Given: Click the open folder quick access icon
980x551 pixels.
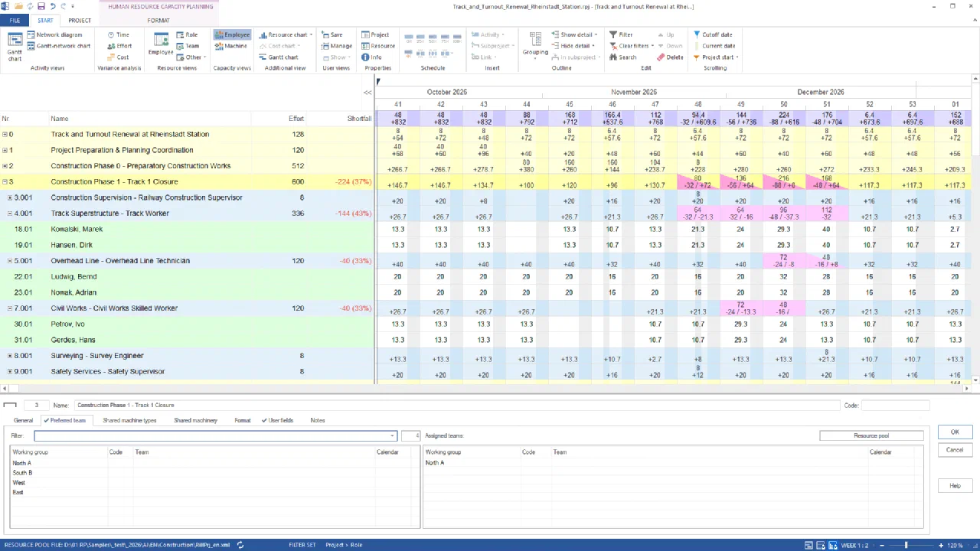Looking at the screenshot, I should (x=18, y=6).
